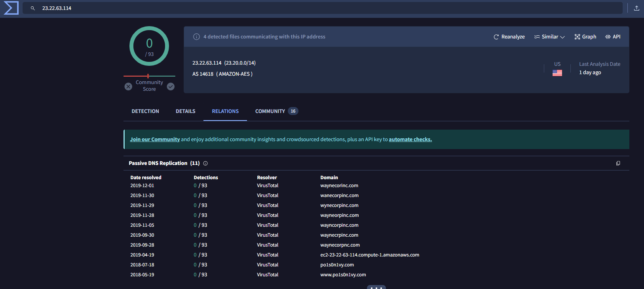The height and width of the screenshot is (289, 644).
Task: Click the Community tab count badge 16
Action: [x=293, y=111]
